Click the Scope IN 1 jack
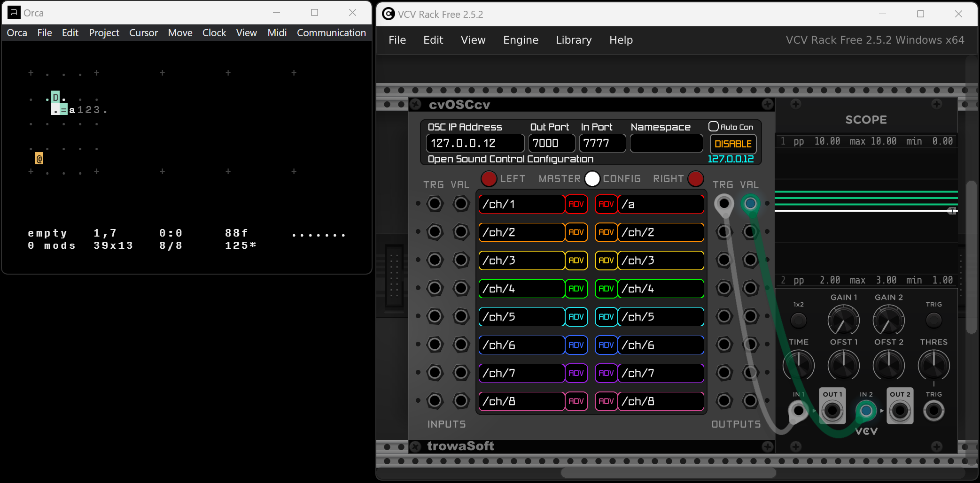Image resolution: width=980 pixels, height=483 pixels. point(798,411)
